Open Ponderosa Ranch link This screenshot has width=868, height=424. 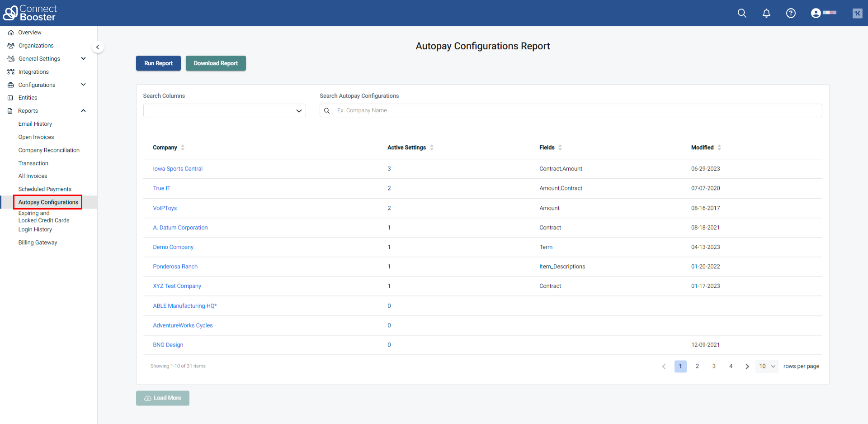coord(175,267)
